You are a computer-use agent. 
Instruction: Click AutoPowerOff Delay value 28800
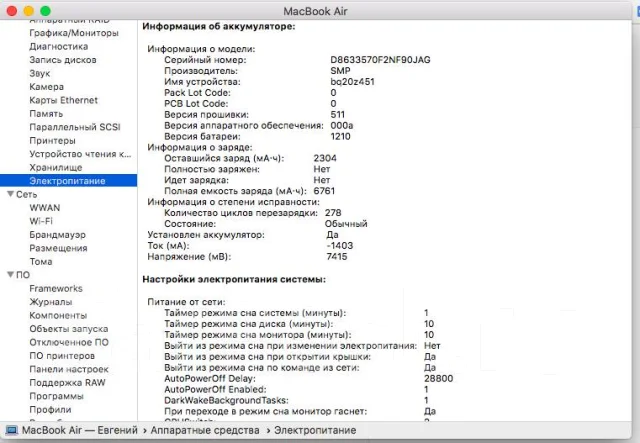click(x=438, y=378)
